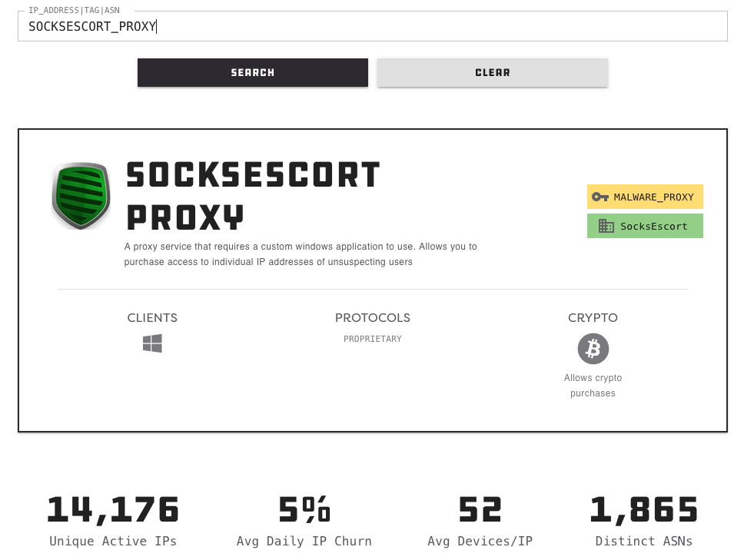
Task: Click the "Allows crypto purchases" caption
Action: coord(593,386)
